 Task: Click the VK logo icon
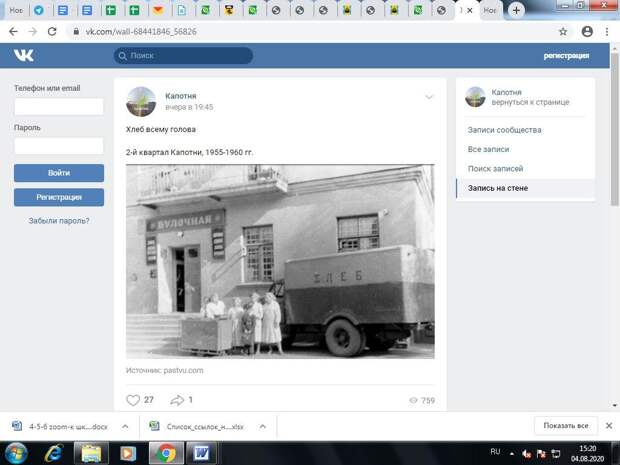(23, 55)
